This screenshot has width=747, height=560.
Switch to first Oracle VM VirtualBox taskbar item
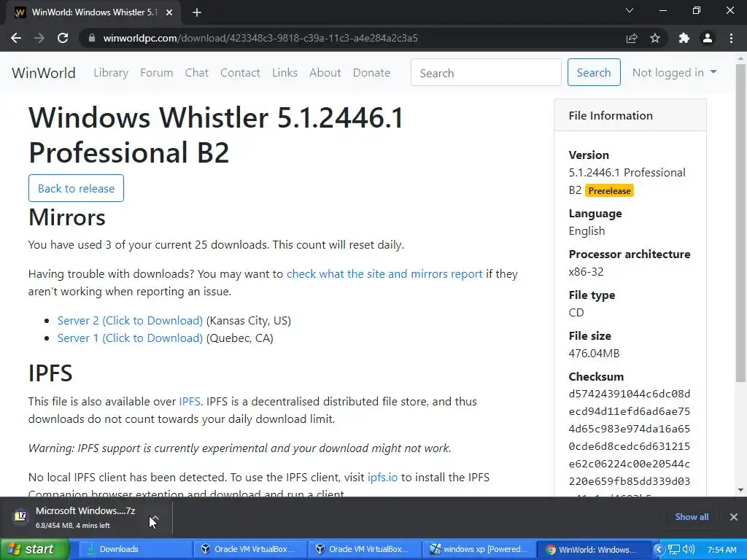click(249, 549)
